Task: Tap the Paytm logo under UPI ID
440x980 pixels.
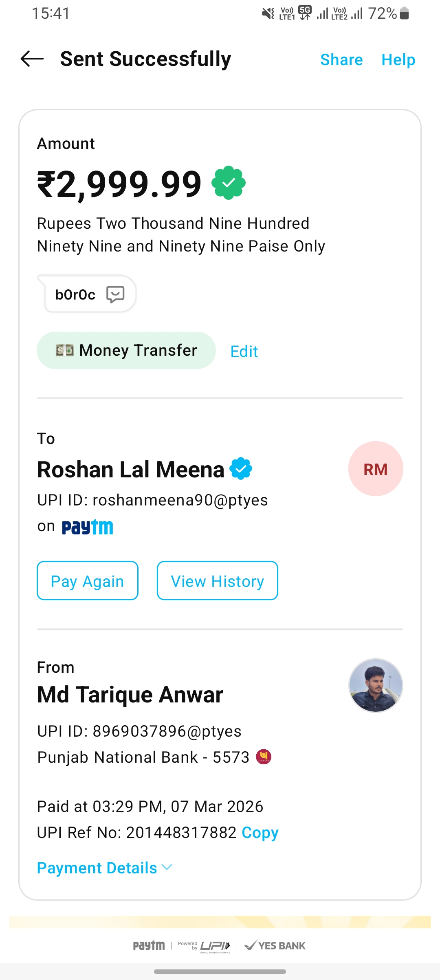Action: [x=88, y=527]
